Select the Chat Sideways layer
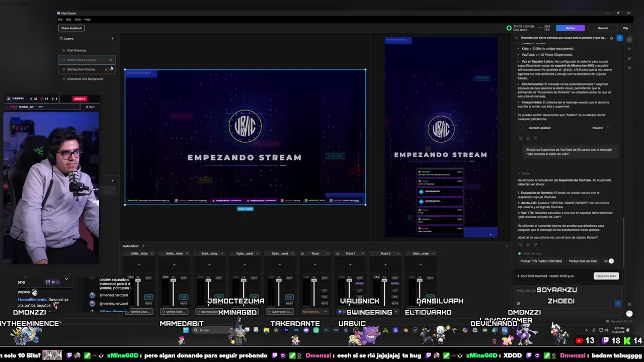 (x=87, y=50)
